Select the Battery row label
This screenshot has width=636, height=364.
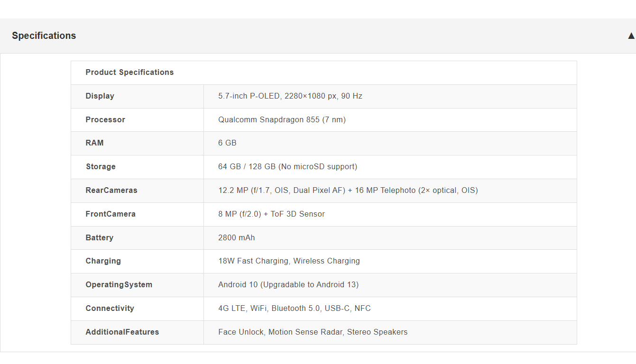[99, 238]
